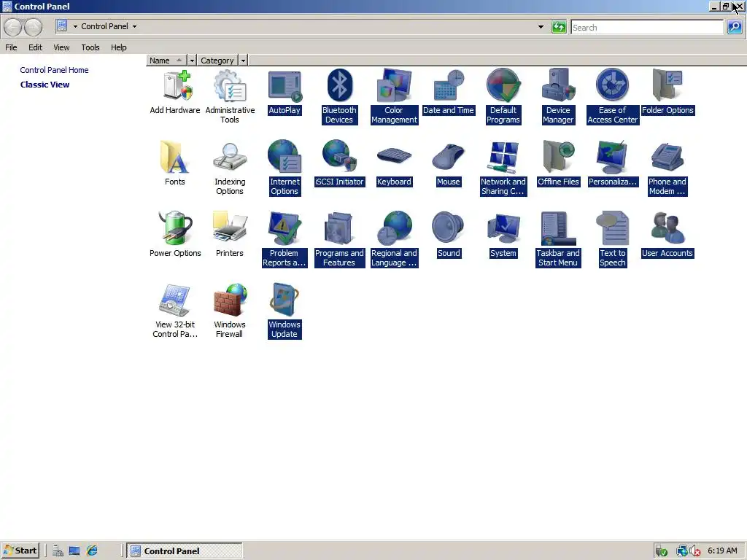The image size is (747, 560).
Task: Click Show Desktop in Quick Launch
Action: tap(74, 551)
